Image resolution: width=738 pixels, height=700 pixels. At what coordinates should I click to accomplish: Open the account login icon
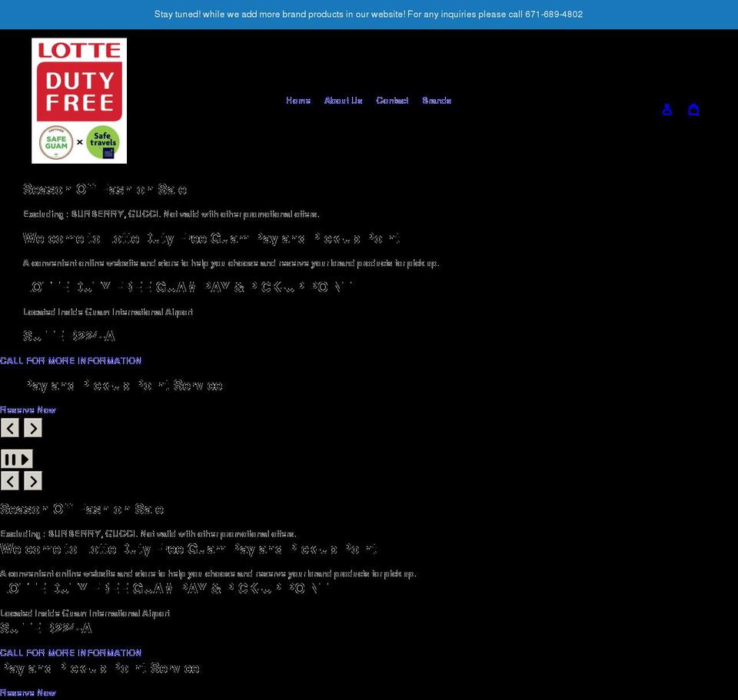click(x=667, y=110)
